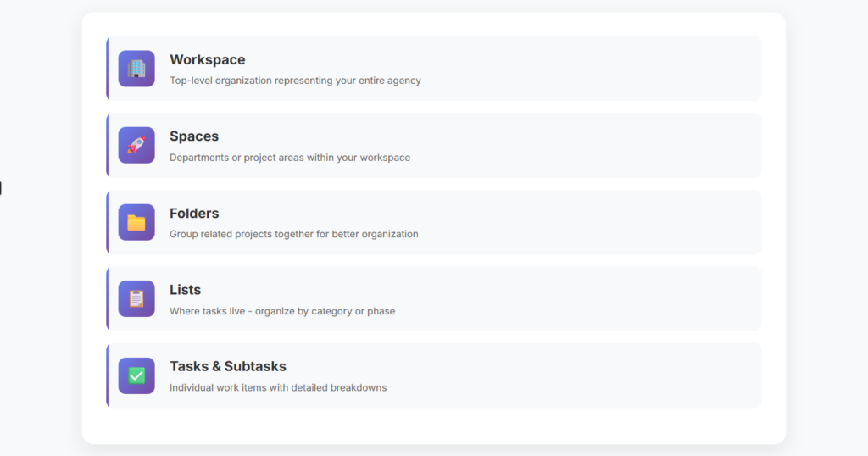Click the purple accent bar on Workspace card
The width and height of the screenshot is (868, 456).
click(x=108, y=69)
